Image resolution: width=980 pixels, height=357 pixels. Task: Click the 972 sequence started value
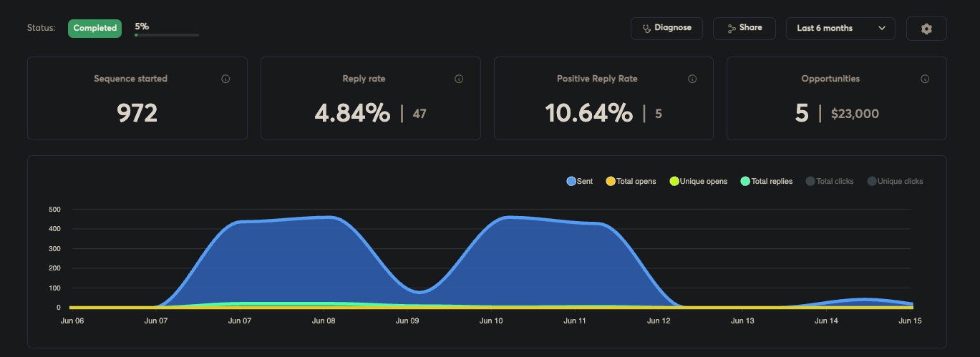tap(137, 113)
